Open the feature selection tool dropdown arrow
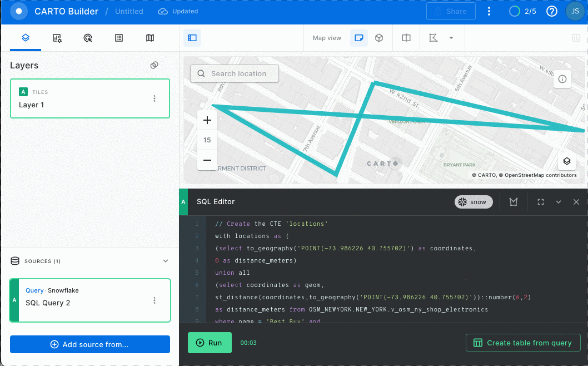 [x=451, y=38]
